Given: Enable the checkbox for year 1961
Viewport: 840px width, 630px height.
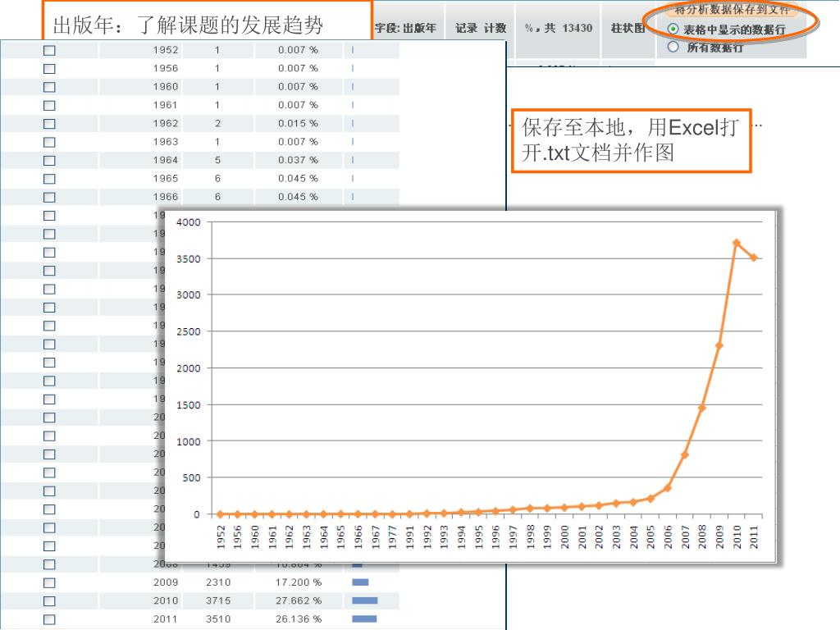Looking at the screenshot, I should pyautogui.click(x=49, y=106).
